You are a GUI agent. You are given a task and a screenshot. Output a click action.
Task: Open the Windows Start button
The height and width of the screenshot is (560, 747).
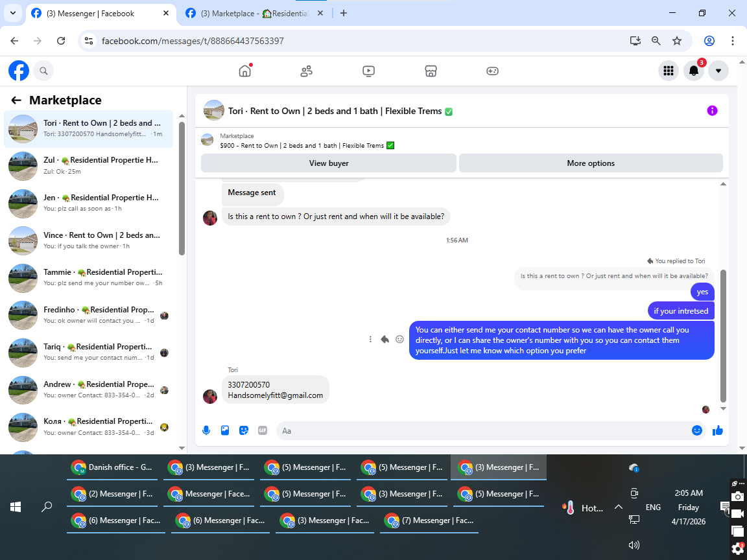pyautogui.click(x=16, y=507)
